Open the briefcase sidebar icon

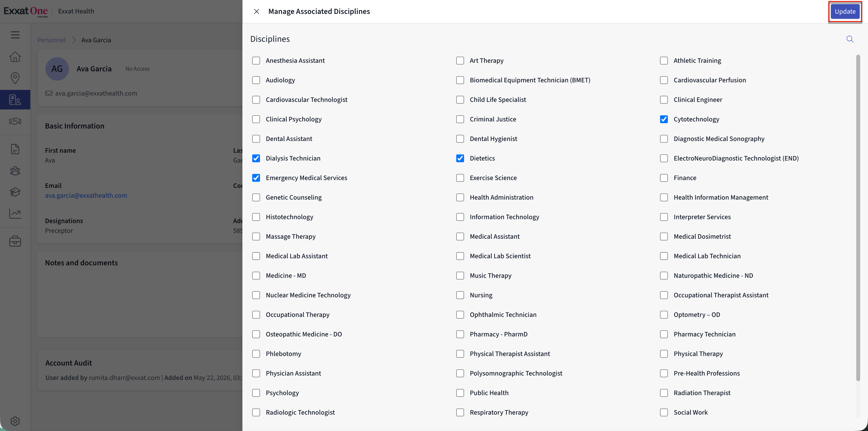click(x=15, y=241)
